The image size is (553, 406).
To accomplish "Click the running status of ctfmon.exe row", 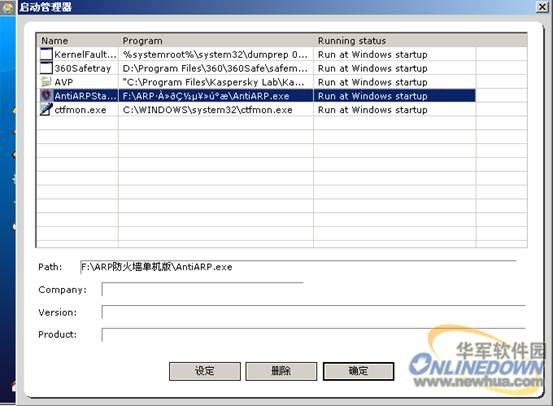I will coord(372,110).
